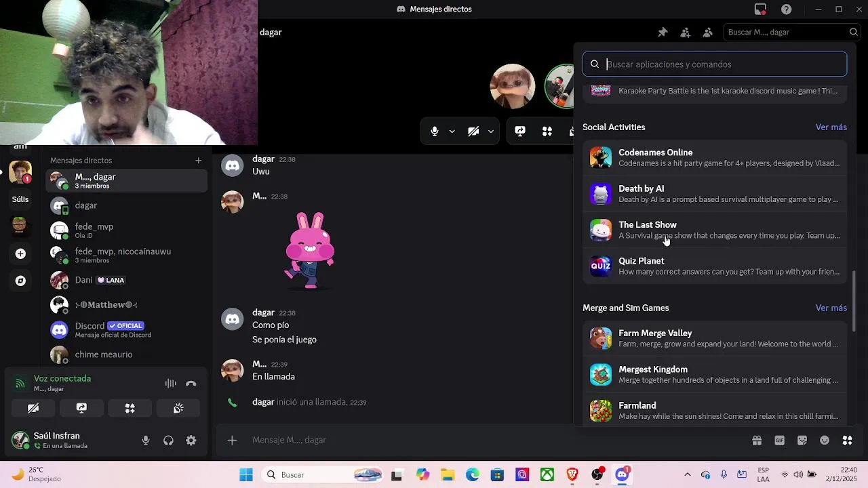The height and width of the screenshot is (488, 868).
Task: Open camera options arrow in call controls
Action: click(x=490, y=131)
